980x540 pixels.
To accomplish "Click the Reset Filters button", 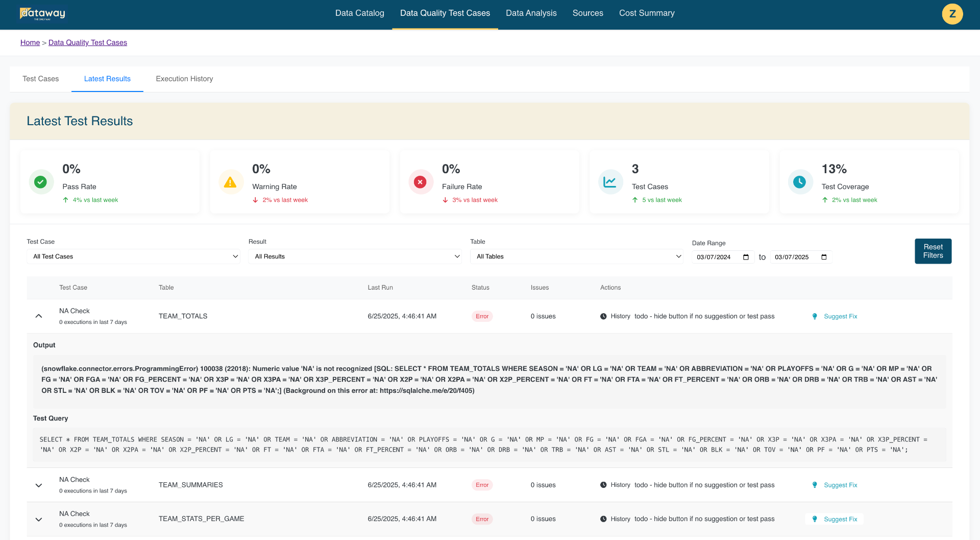I will tap(933, 251).
